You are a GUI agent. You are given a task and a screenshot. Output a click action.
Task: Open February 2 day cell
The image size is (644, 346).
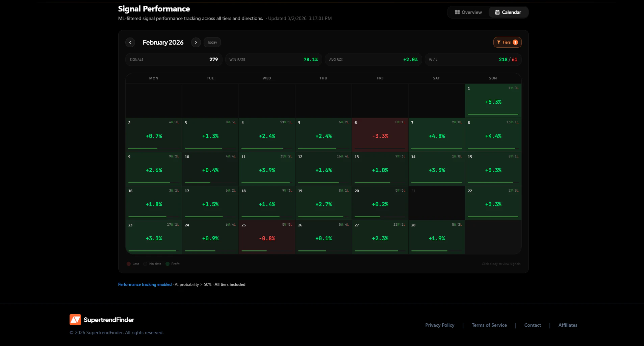pyautogui.click(x=154, y=135)
